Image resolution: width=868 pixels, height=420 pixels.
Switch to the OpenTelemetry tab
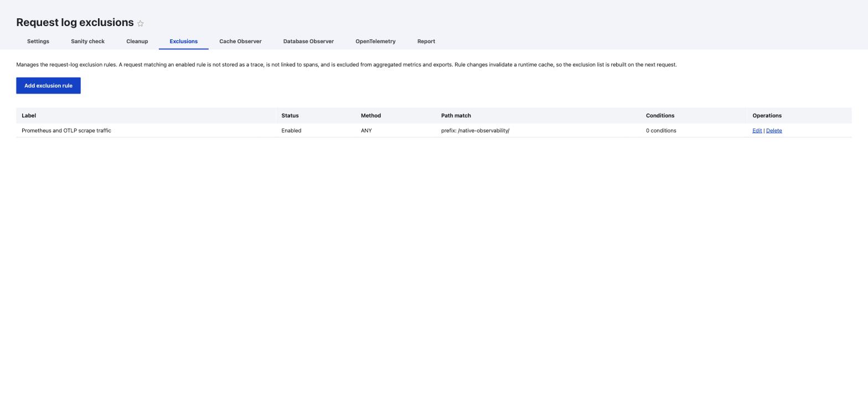coord(375,42)
